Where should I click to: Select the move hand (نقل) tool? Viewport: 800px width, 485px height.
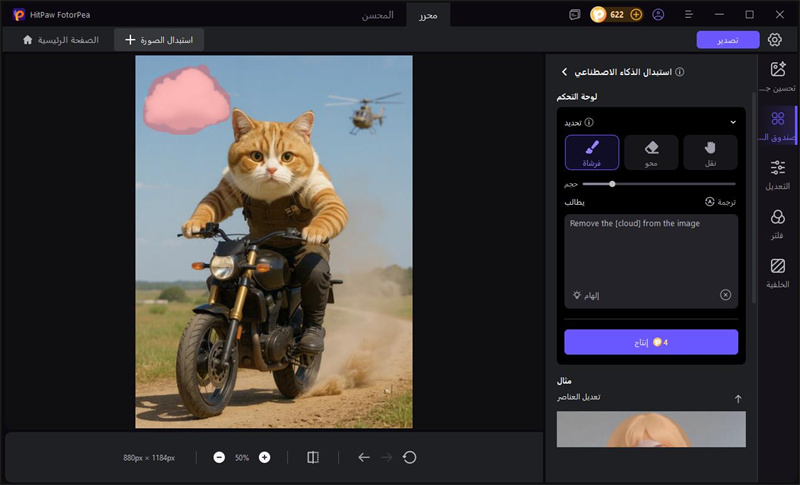(710, 152)
